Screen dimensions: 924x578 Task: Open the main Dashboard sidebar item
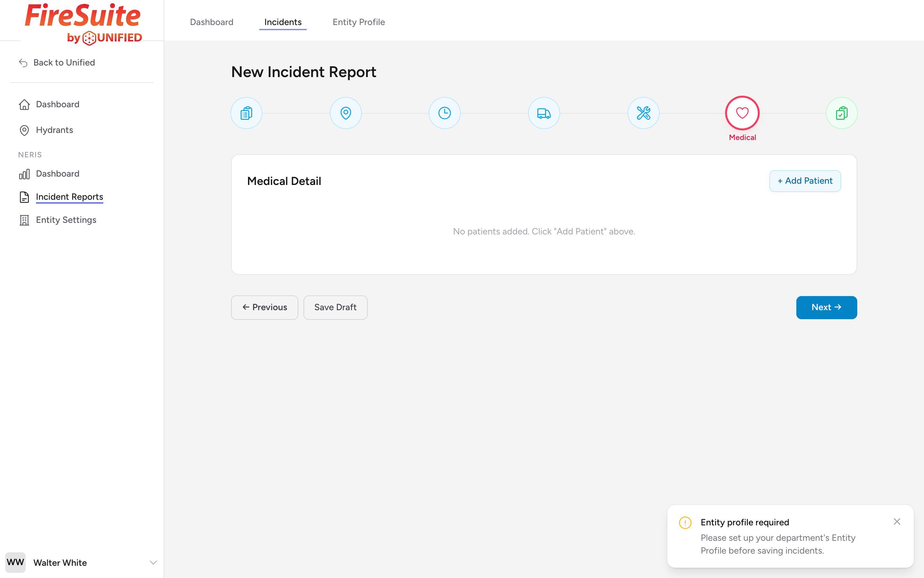click(58, 104)
